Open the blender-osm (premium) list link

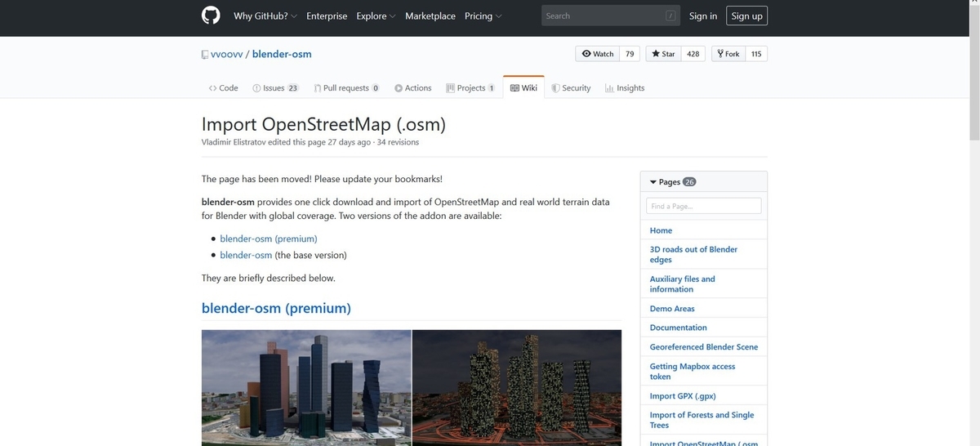[x=269, y=239]
